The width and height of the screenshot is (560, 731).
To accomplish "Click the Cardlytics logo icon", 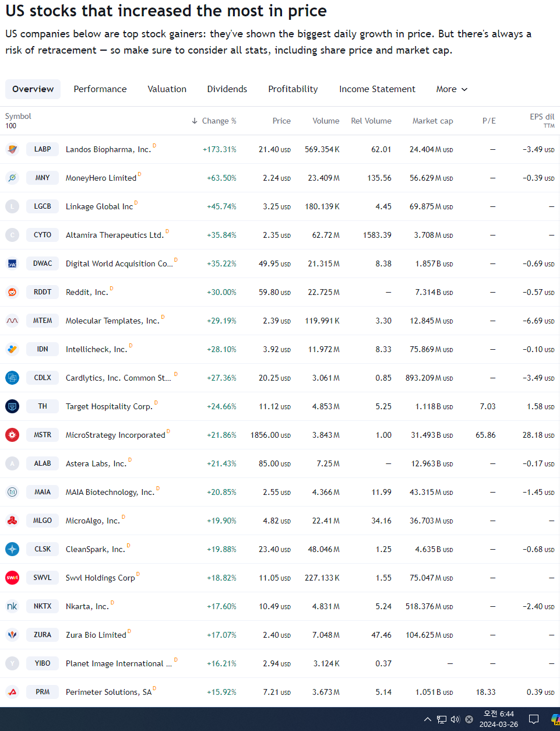I will tap(12, 378).
